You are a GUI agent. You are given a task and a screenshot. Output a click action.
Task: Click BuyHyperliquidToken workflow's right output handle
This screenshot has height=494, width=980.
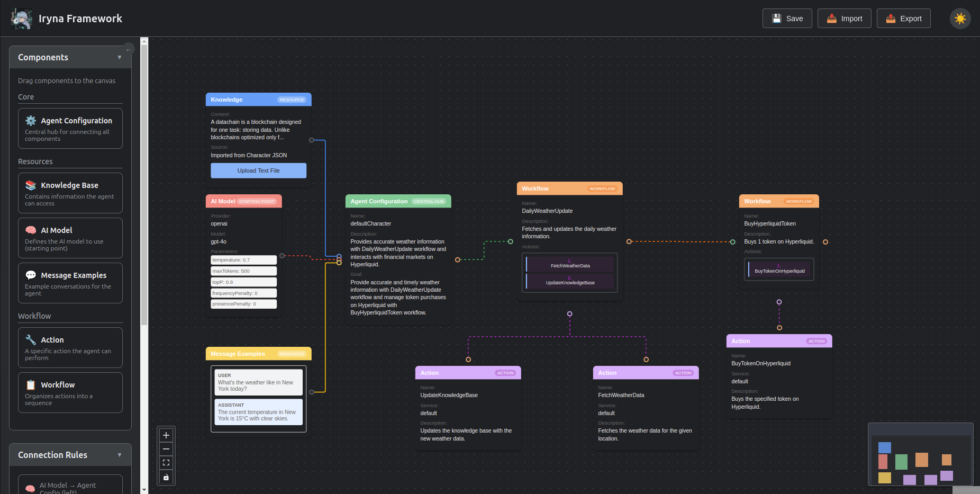click(825, 242)
